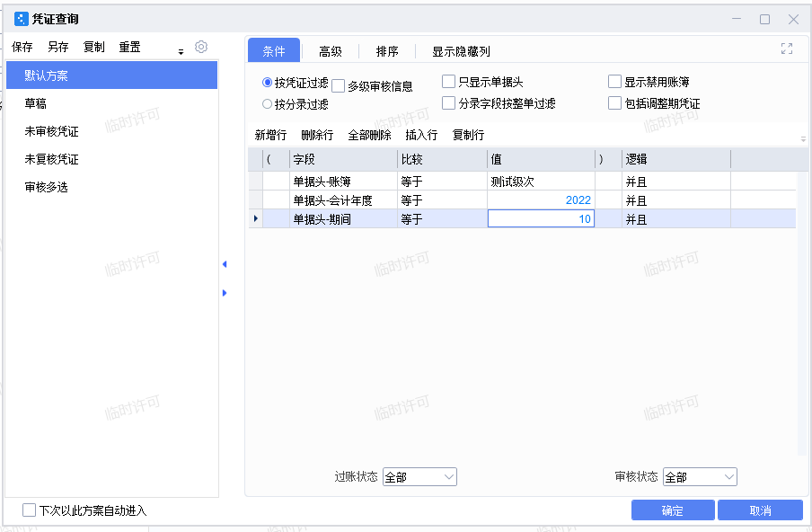Click the 期间 value field showing 10
Image resolution: width=812 pixels, height=532 pixels.
[x=541, y=218]
